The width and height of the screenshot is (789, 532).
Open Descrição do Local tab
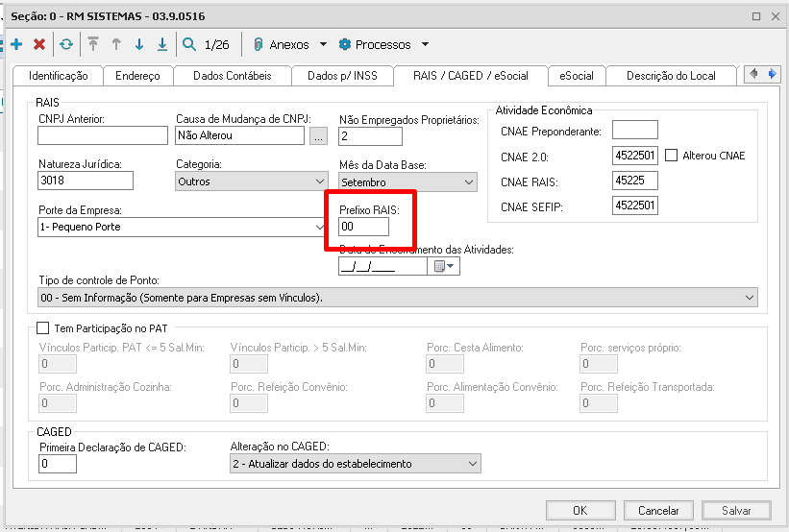[x=671, y=76]
